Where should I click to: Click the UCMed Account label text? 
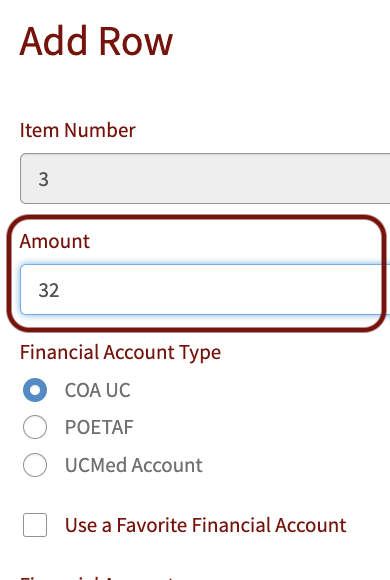pos(134,465)
